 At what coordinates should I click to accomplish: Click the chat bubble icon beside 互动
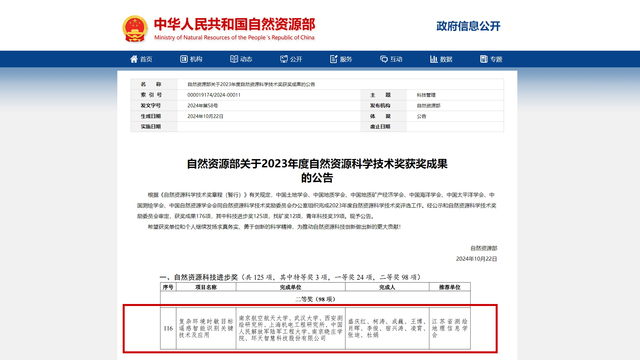(x=384, y=59)
